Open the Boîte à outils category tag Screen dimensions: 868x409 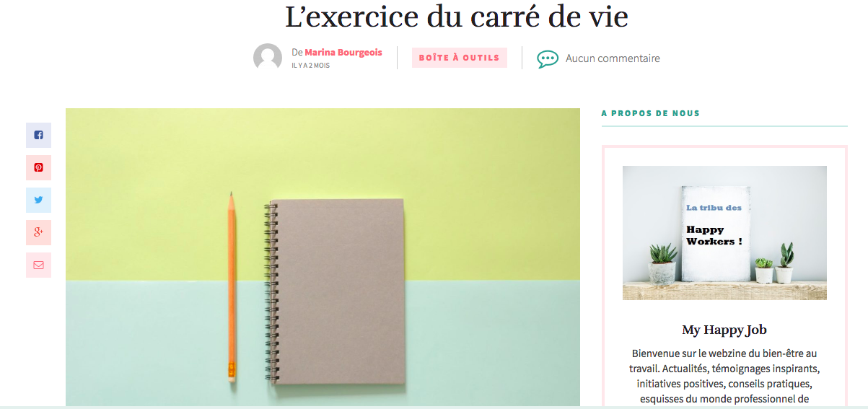click(460, 58)
